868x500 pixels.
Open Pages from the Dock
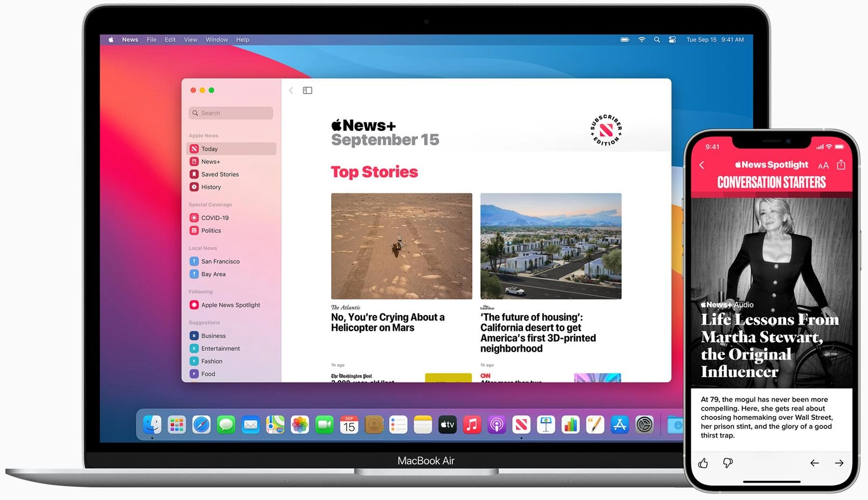595,425
